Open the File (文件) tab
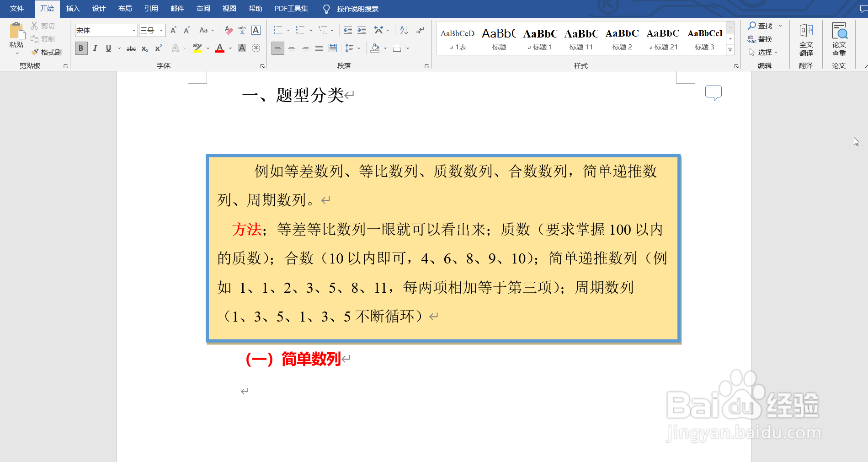Screen dimensions: 868x462 (17, 9)
